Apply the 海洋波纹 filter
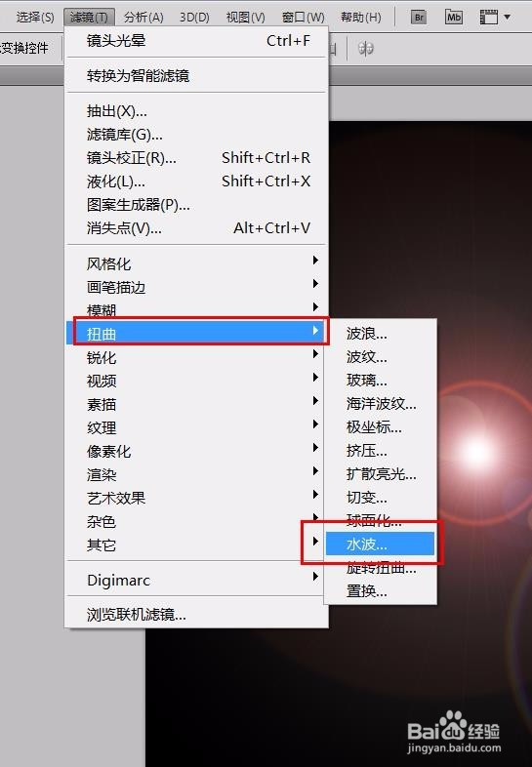This screenshot has height=767, width=532. (x=381, y=404)
